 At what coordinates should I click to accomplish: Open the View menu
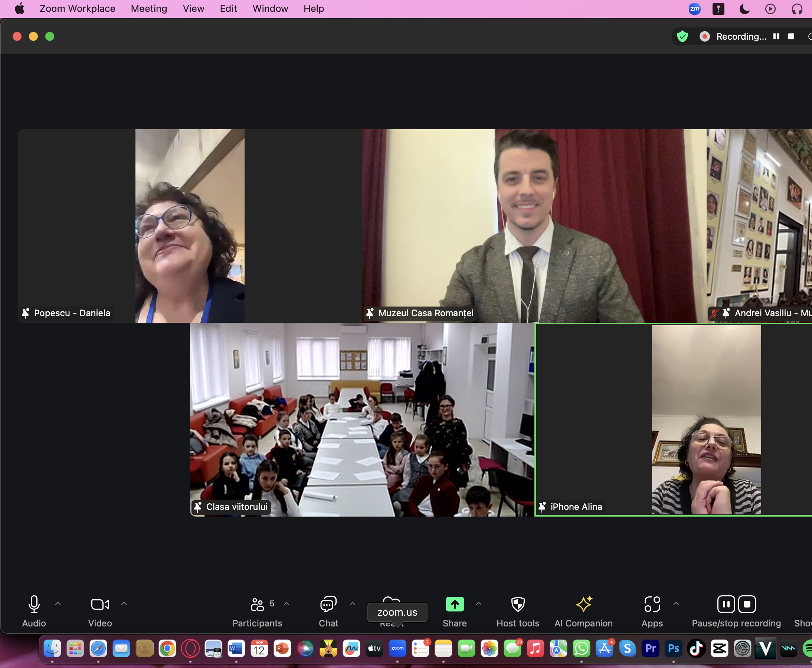[x=193, y=9]
